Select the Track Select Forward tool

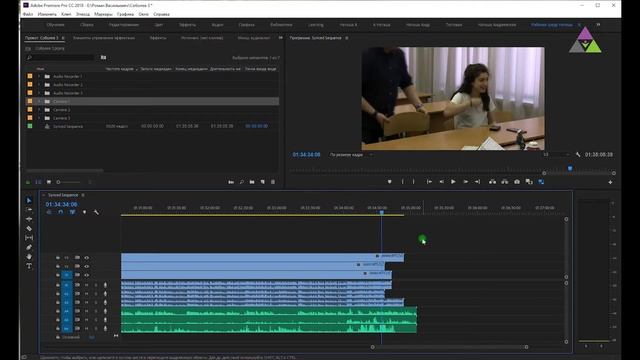(x=29, y=209)
